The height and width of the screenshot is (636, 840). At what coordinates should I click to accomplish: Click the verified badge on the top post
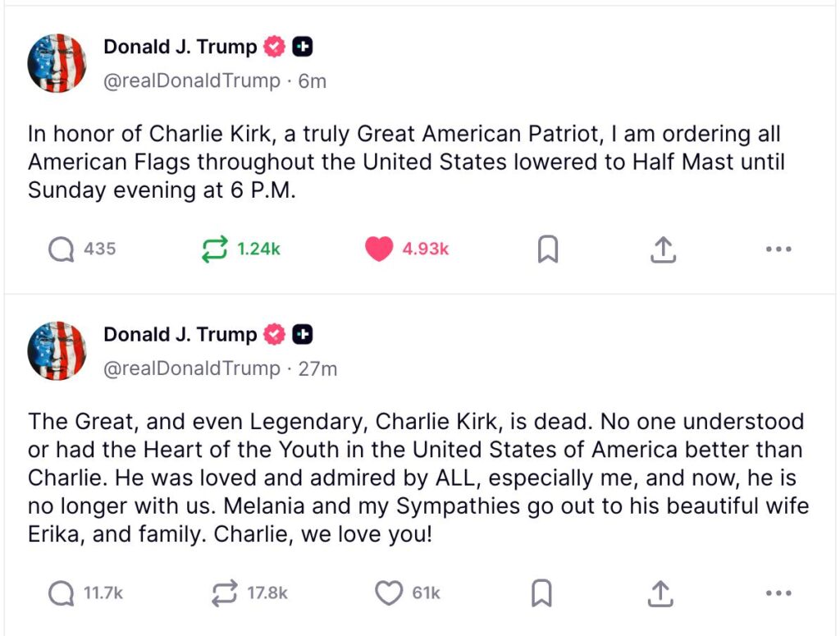click(x=275, y=48)
